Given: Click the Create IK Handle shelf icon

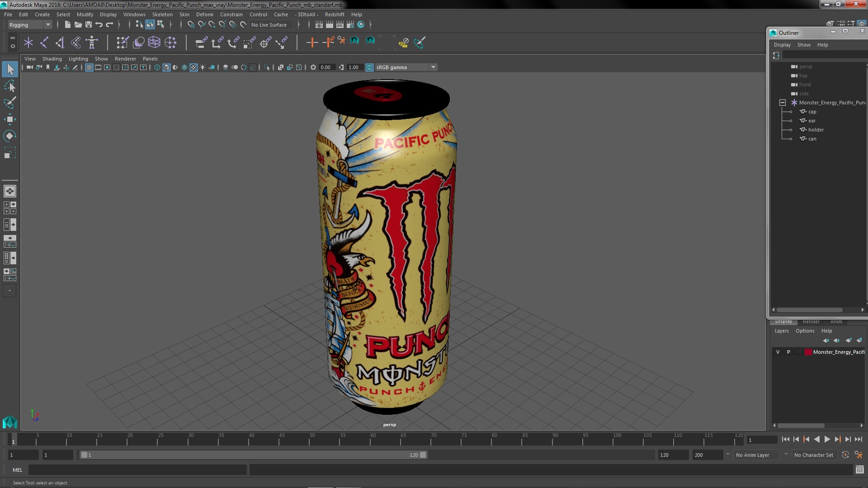Looking at the screenshot, I should click(60, 42).
